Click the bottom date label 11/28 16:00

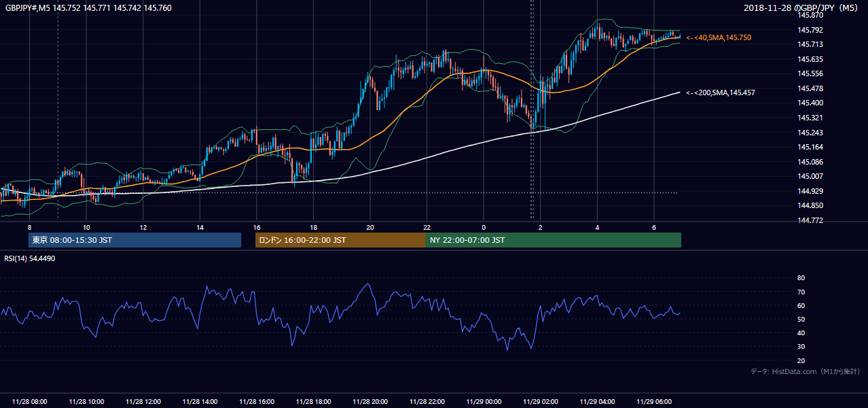point(256,401)
